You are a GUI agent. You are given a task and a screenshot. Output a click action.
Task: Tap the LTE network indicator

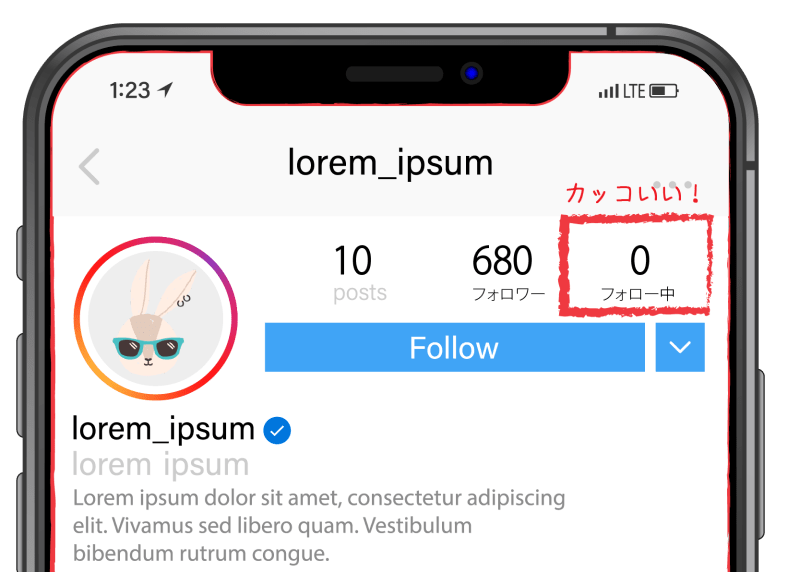coord(634,91)
